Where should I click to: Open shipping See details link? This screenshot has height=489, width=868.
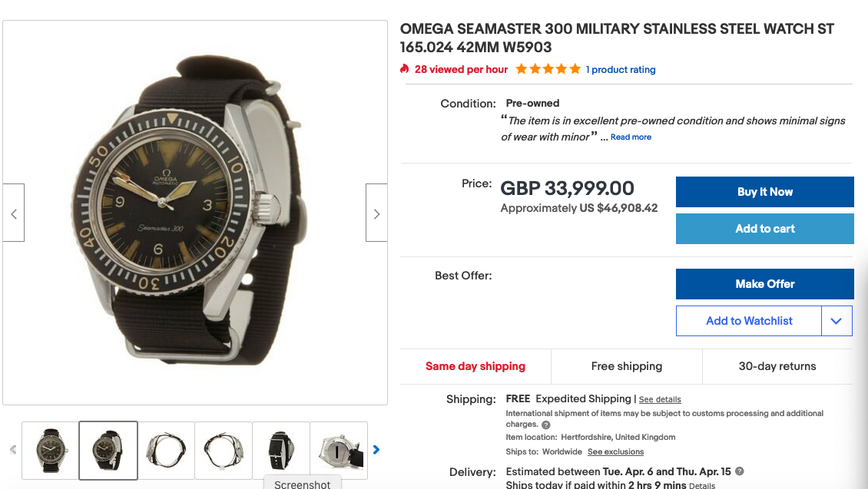tap(660, 399)
